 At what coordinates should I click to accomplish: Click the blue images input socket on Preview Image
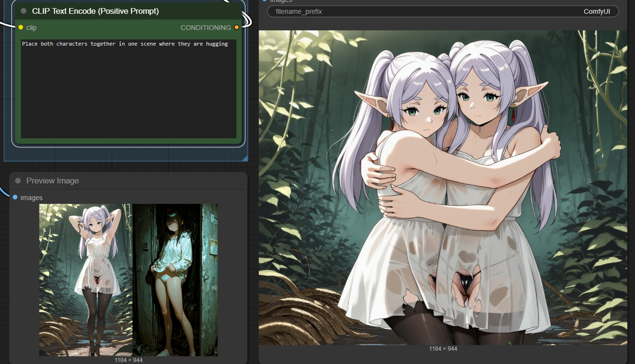[x=15, y=197]
